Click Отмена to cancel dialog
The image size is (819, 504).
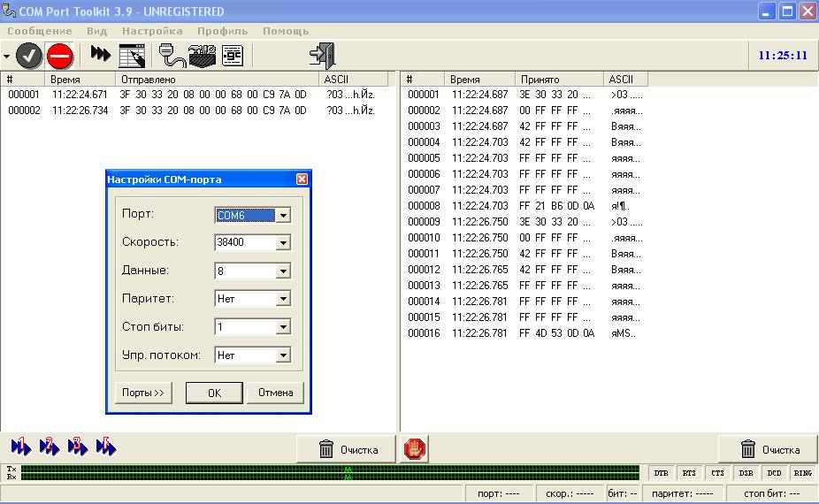tap(275, 393)
